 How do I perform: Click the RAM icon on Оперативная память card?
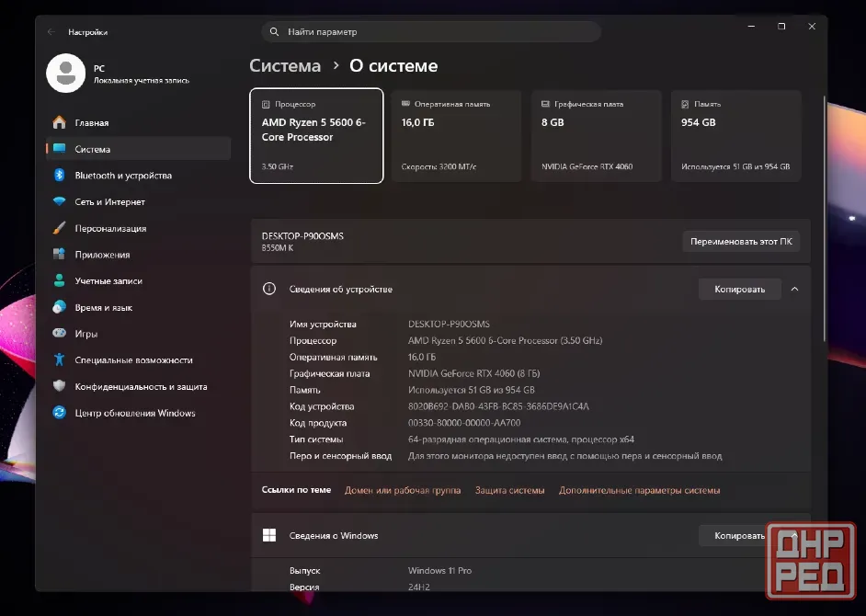click(405, 103)
